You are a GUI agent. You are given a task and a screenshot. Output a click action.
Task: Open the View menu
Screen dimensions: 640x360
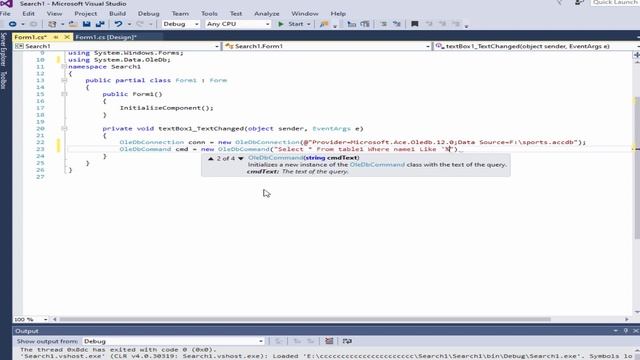[x=54, y=13]
